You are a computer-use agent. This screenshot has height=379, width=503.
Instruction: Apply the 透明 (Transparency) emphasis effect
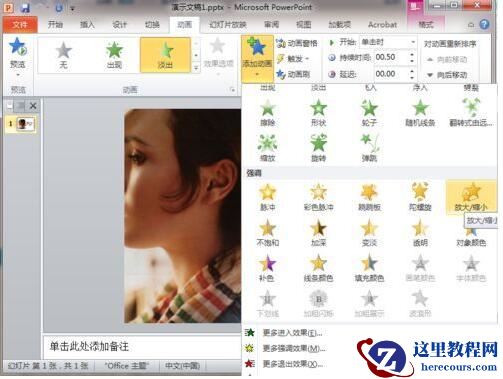(x=420, y=233)
